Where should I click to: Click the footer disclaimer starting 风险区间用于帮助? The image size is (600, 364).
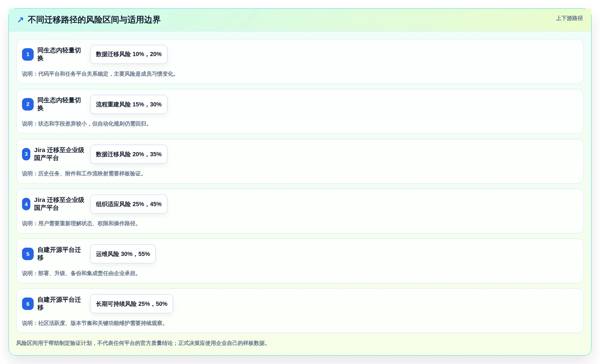pyautogui.click(x=143, y=343)
